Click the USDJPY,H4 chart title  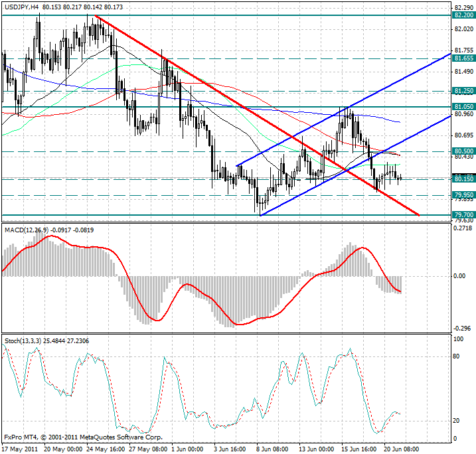pos(20,7)
